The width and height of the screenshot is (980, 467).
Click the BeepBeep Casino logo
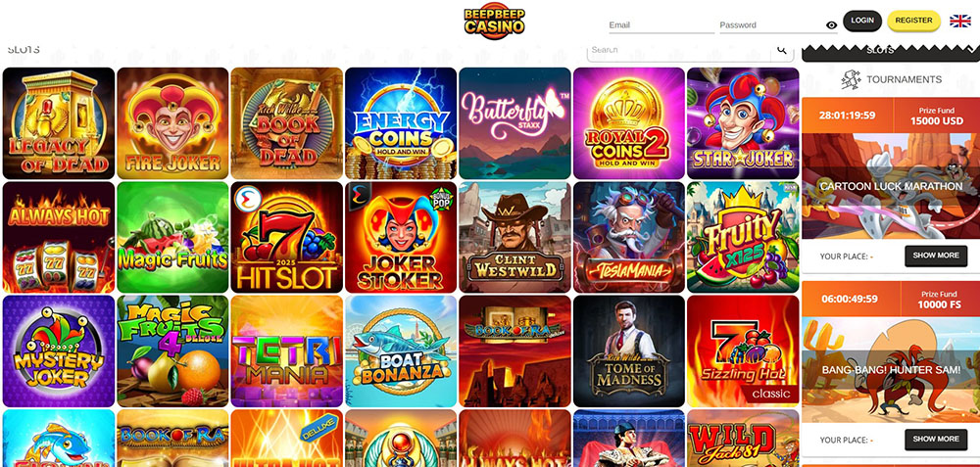tap(494, 22)
